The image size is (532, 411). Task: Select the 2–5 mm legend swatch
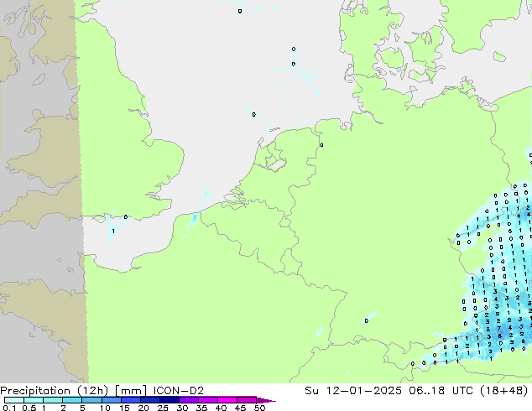coord(72,400)
